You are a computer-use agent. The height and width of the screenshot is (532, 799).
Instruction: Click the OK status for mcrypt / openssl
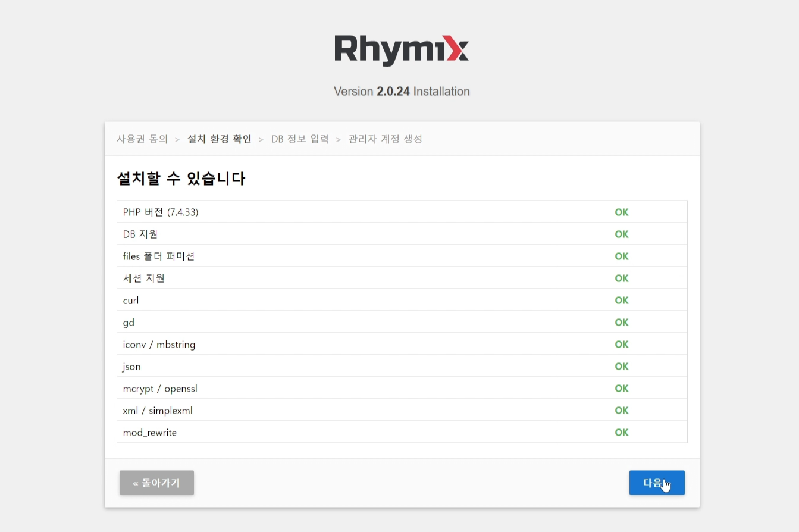pyautogui.click(x=622, y=389)
